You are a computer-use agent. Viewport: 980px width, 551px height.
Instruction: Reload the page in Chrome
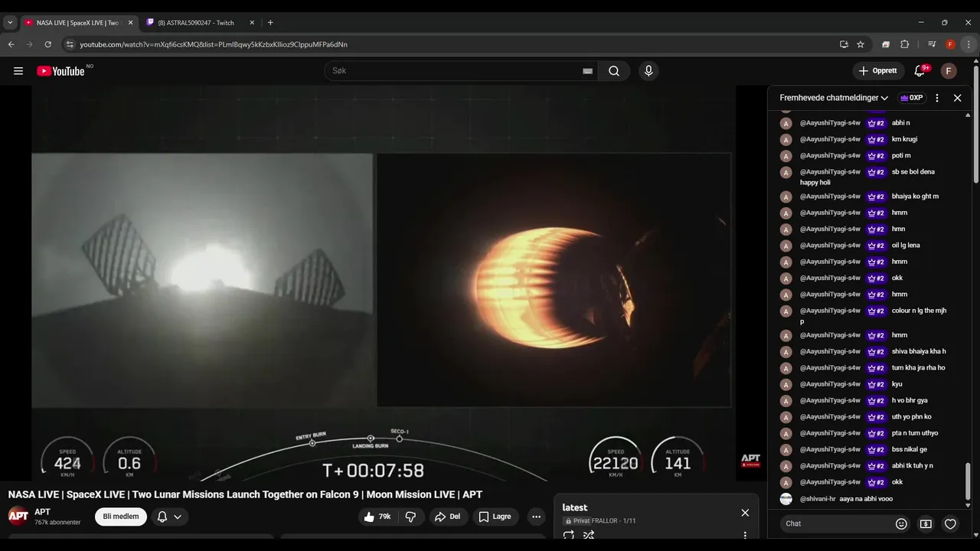coord(47,44)
